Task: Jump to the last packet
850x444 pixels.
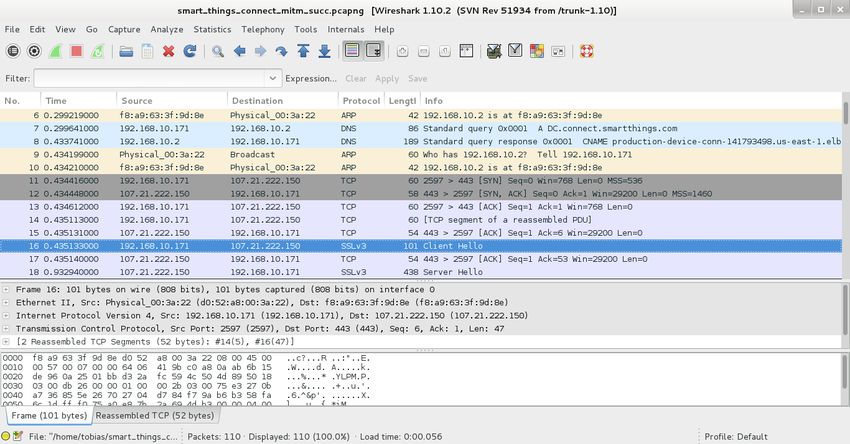Action: [324, 51]
